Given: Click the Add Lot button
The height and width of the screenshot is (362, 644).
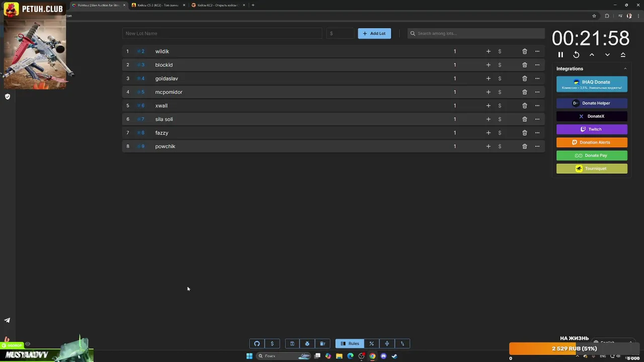Looking at the screenshot, I should 374,33.
